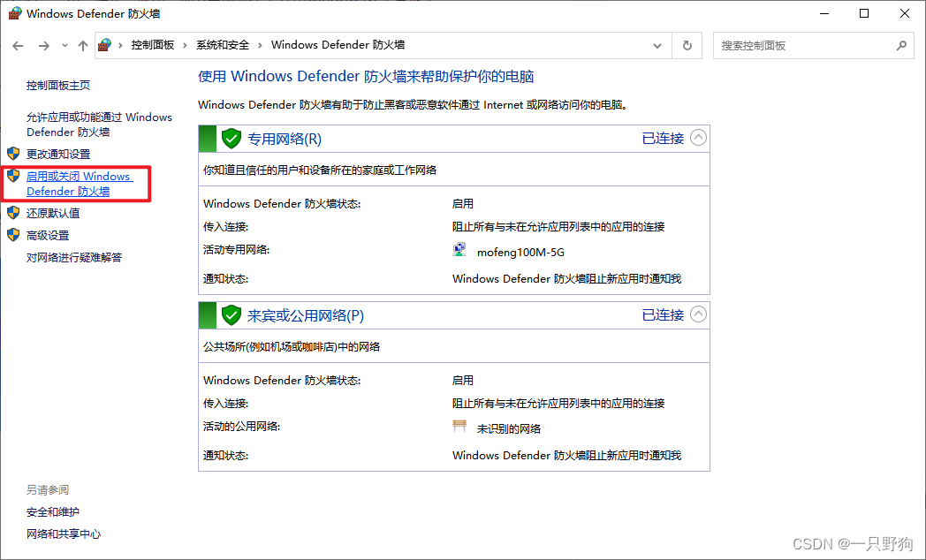
Task: Open 控制面板主页 link
Action: click(x=58, y=86)
